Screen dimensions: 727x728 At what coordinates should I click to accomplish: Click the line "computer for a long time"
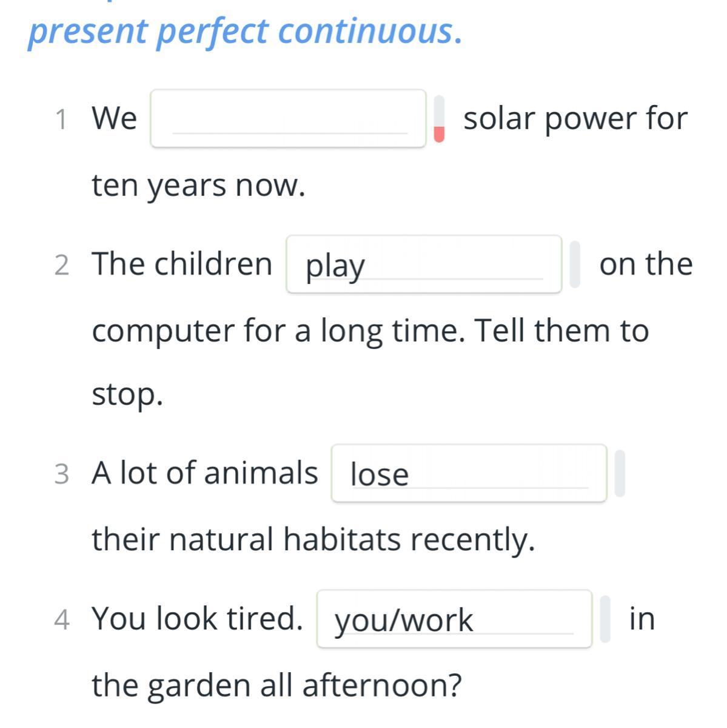(x=370, y=331)
